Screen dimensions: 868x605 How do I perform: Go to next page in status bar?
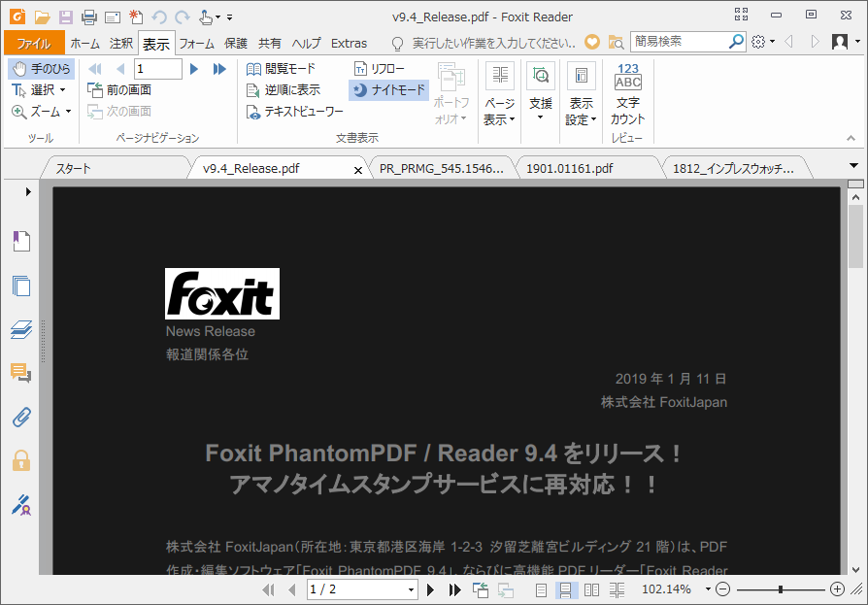click(x=431, y=590)
